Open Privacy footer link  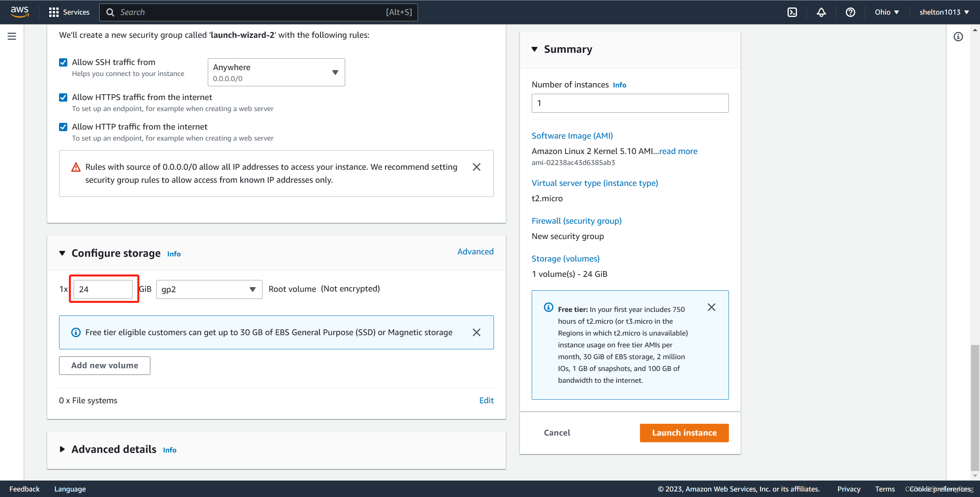pos(849,489)
